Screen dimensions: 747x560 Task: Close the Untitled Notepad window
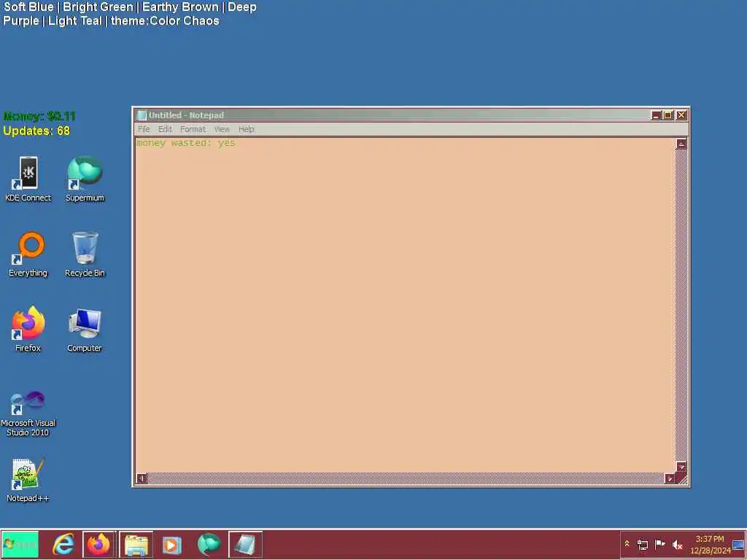pyautogui.click(x=681, y=115)
